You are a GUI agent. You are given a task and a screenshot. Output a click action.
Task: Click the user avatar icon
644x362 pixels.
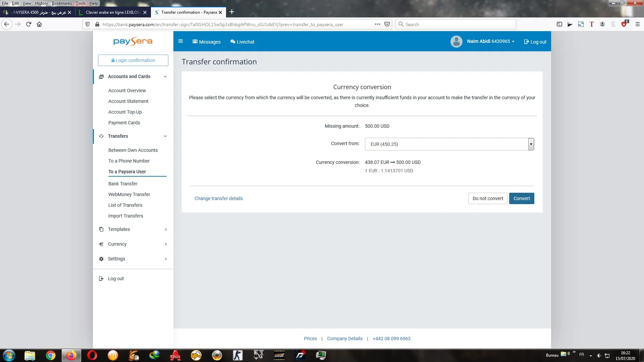456,42
